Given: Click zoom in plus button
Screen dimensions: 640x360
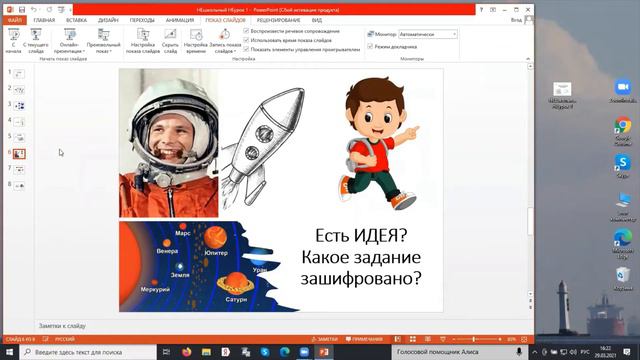Looking at the screenshot, I should [x=500, y=339].
